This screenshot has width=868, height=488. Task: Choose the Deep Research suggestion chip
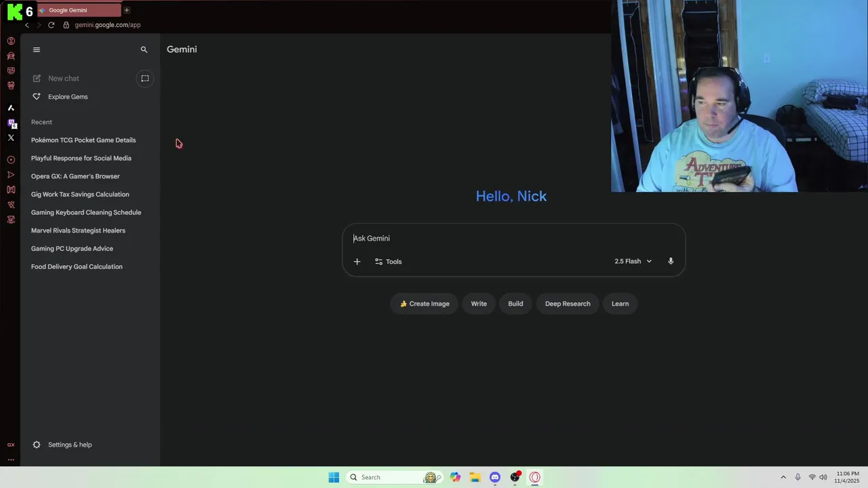point(568,304)
